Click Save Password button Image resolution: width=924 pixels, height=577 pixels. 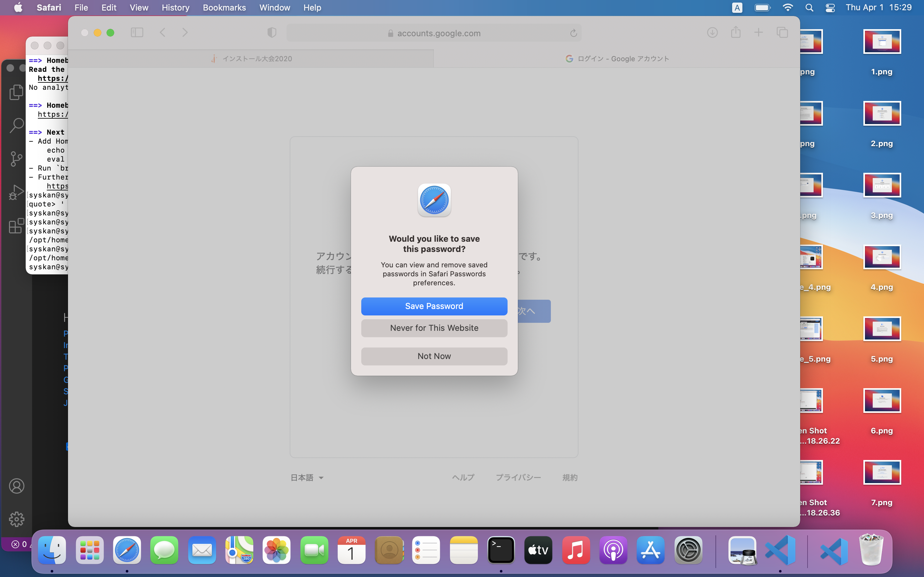click(434, 306)
